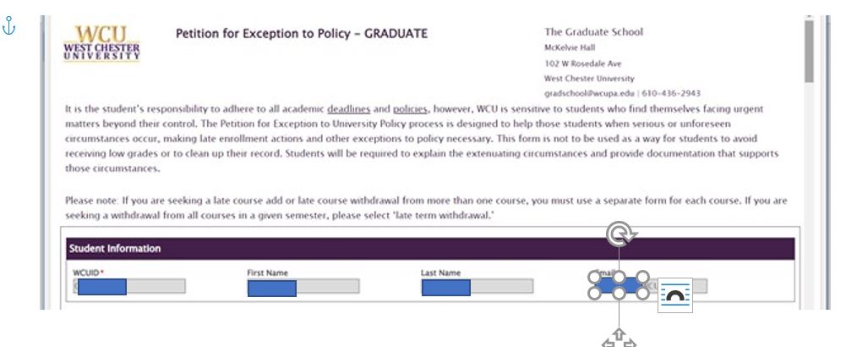The image size is (868, 347).
Task: Open the Layout Options button beside the shape
Action: coord(674,295)
